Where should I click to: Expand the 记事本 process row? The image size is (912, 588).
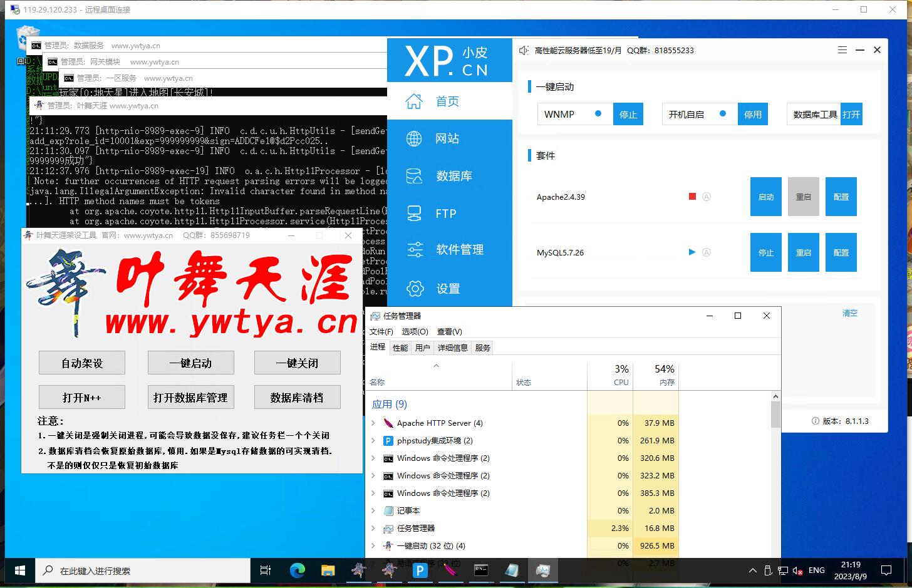[x=373, y=511]
